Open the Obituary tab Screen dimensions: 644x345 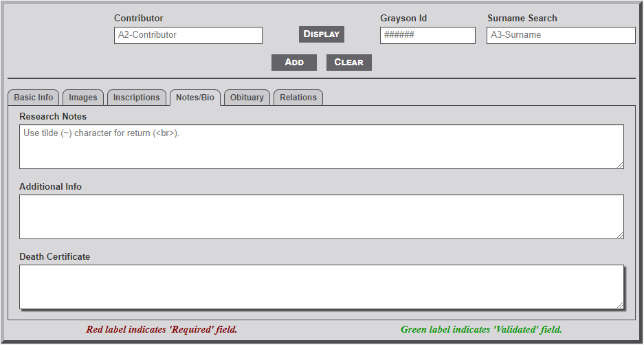(x=247, y=98)
